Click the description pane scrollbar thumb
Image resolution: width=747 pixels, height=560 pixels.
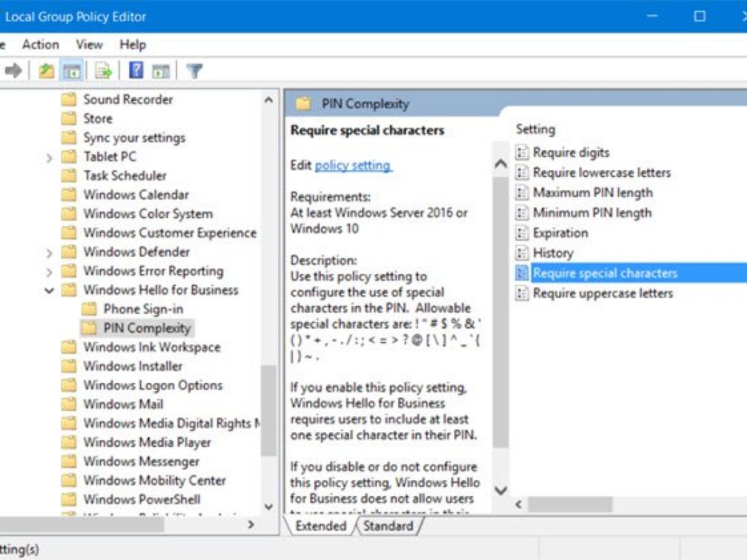pyautogui.click(x=500, y=312)
